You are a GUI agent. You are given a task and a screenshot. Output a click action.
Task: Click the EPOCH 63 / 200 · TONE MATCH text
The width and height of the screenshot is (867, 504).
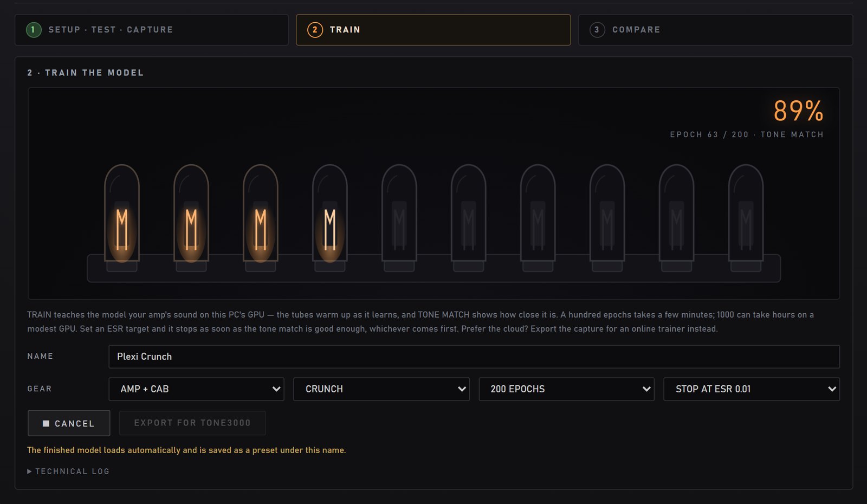[747, 134]
